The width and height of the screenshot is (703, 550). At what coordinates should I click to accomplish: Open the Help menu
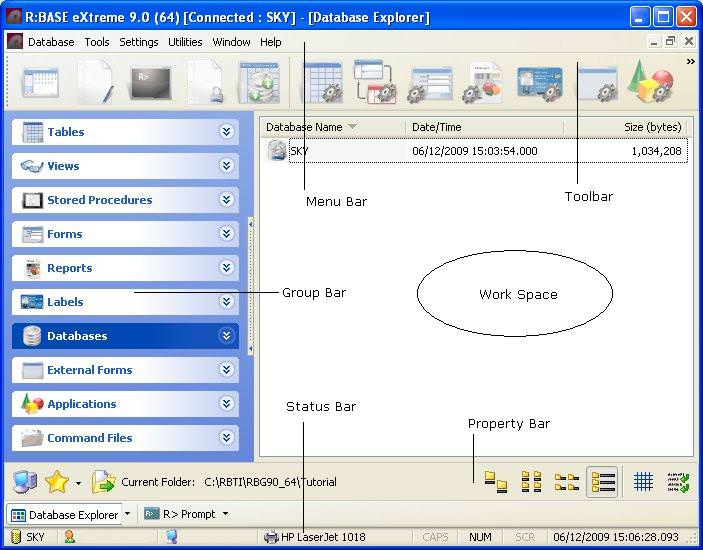click(271, 42)
